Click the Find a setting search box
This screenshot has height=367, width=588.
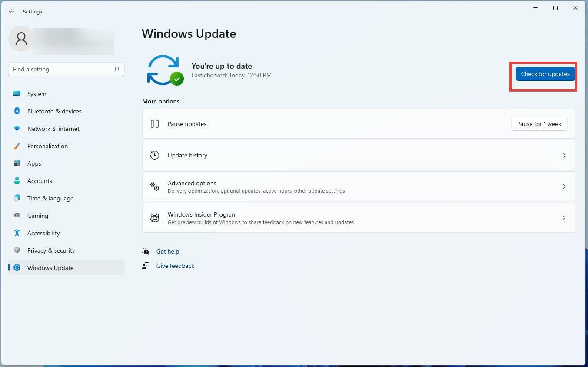[x=66, y=69]
